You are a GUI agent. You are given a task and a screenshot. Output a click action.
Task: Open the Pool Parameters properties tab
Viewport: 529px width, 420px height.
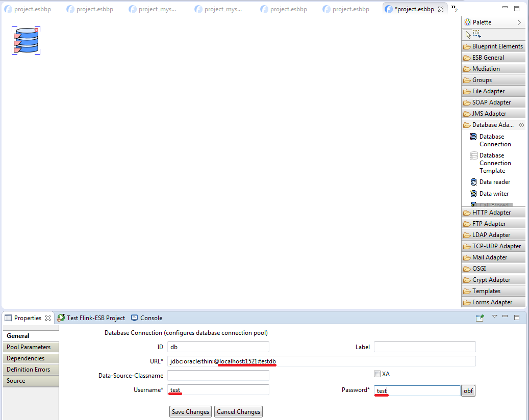coord(29,347)
